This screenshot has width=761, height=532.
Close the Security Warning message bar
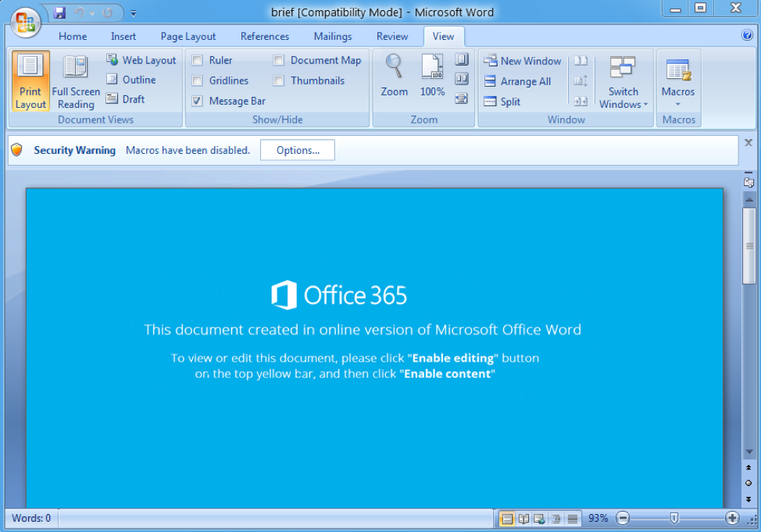pyautogui.click(x=748, y=143)
